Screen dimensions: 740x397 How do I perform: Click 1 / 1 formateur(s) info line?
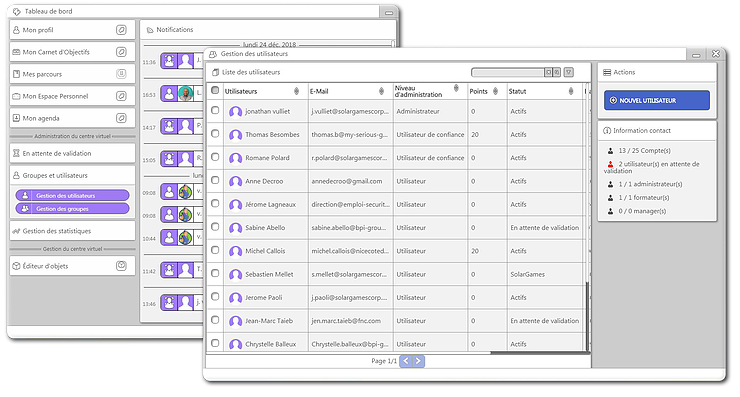[x=639, y=197]
